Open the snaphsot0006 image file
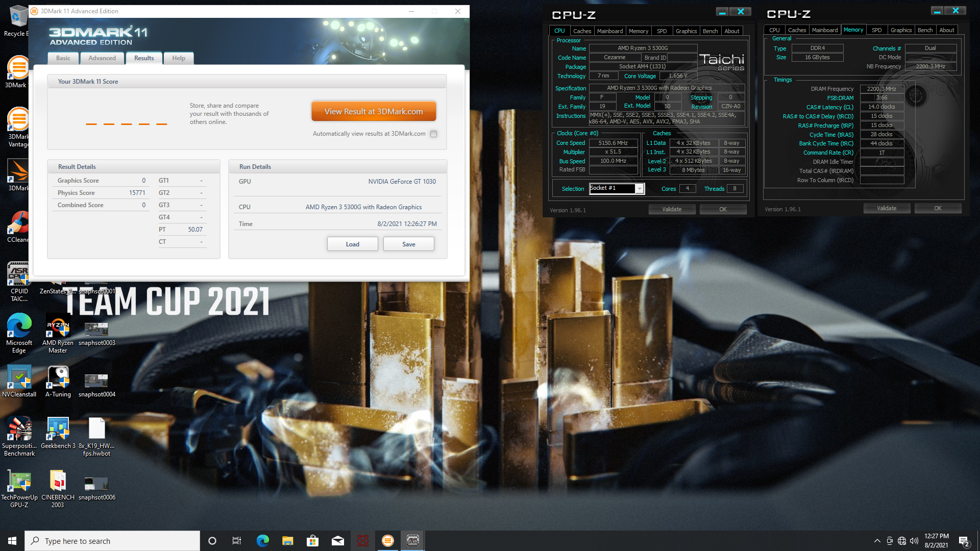The image size is (980, 551). pyautogui.click(x=96, y=488)
